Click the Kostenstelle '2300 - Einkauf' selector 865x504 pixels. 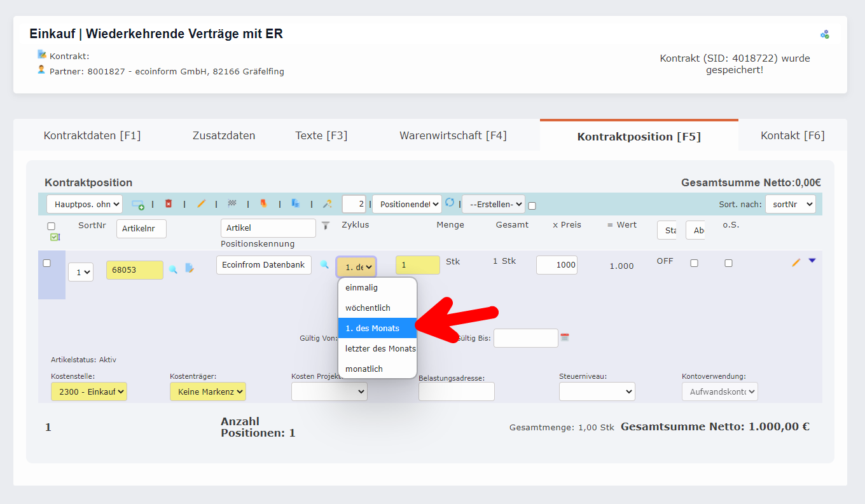[x=88, y=392]
